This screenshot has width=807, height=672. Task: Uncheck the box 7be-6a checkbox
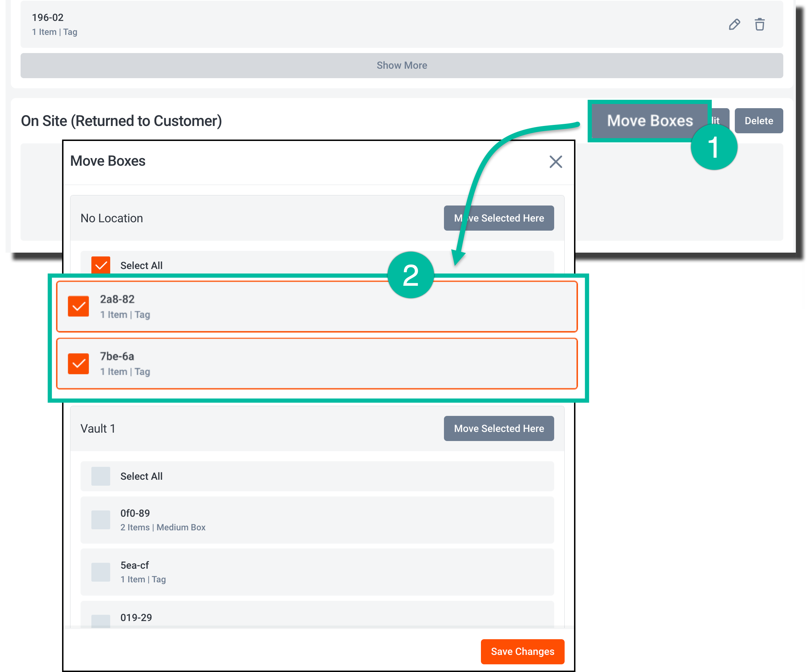click(x=78, y=363)
